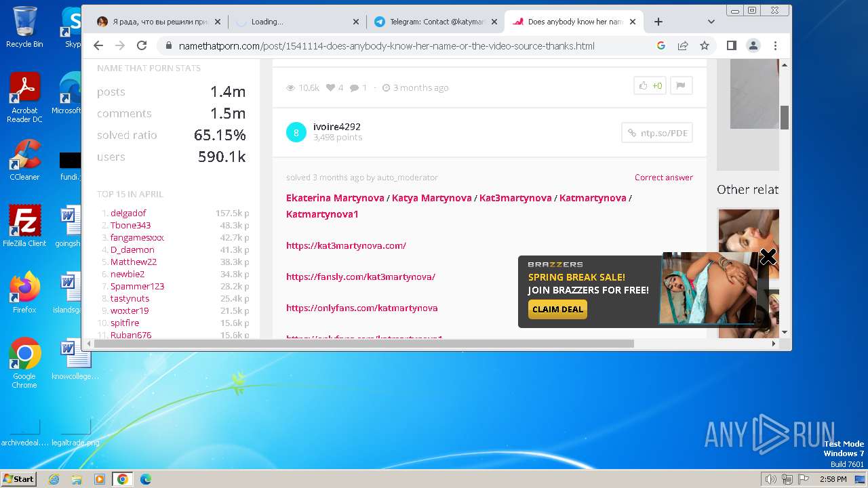868x488 pixels.
Task: Open the Microsoft Edge taskbar icon
Action: click(146, 479)
